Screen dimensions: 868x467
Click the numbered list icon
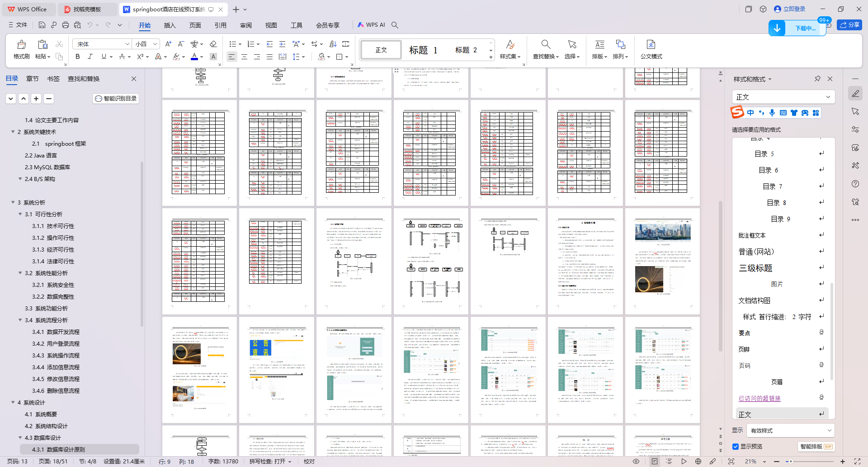251,44
